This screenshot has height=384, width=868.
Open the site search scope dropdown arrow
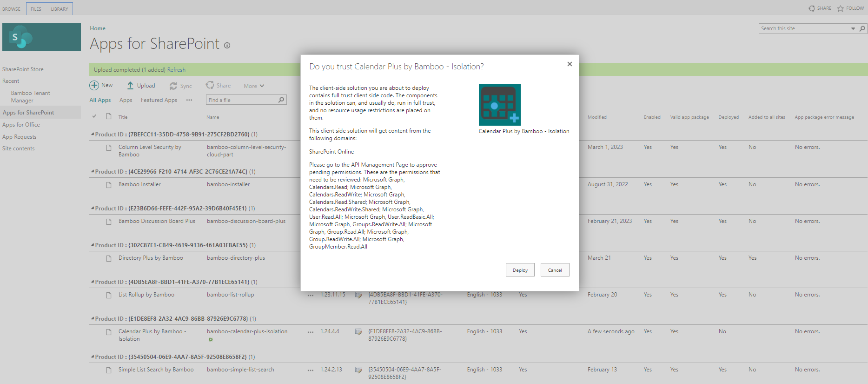tap(853, 28)
